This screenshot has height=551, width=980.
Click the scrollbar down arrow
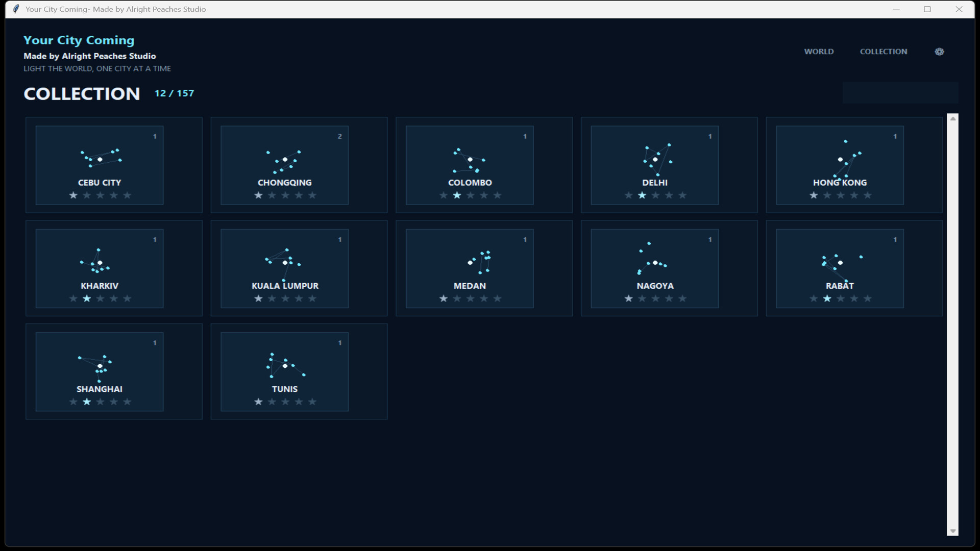pos(952,531)
